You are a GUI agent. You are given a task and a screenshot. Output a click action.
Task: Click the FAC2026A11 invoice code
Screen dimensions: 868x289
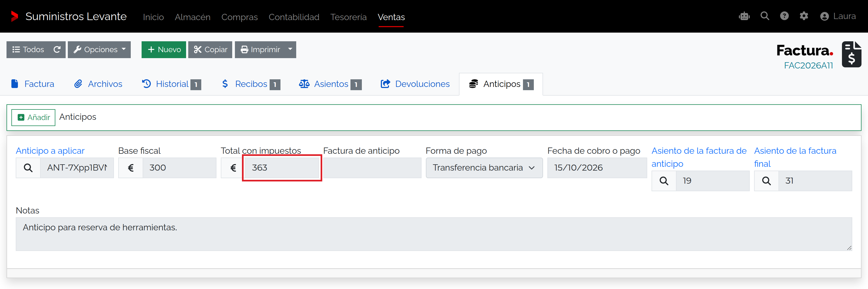[808, 65]
